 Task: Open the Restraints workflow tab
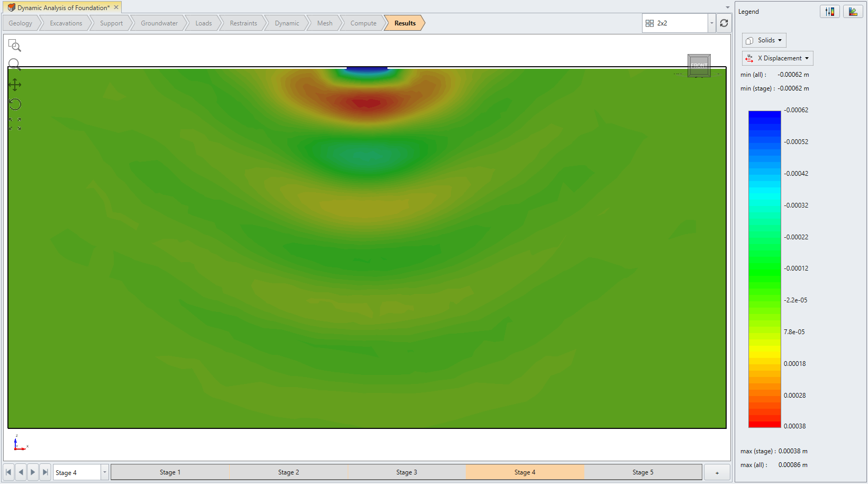pyautogui.click(x=243, y=23)
